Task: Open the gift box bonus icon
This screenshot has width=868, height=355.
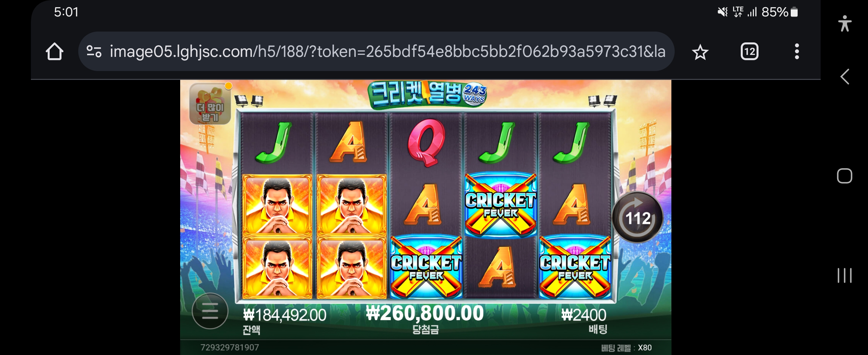Action: pos(210,104)
